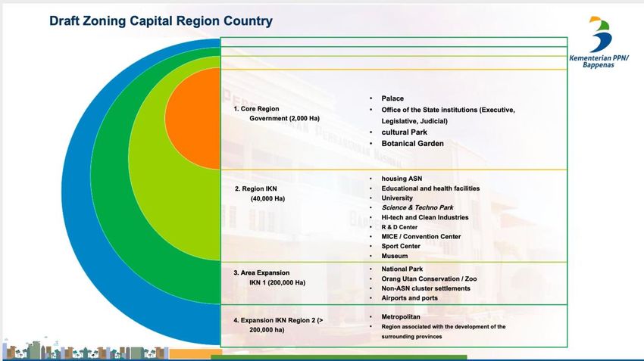Click the 'R & D Center' item
This screenshot has width=644, height=361.
click(x=399, y=227)
